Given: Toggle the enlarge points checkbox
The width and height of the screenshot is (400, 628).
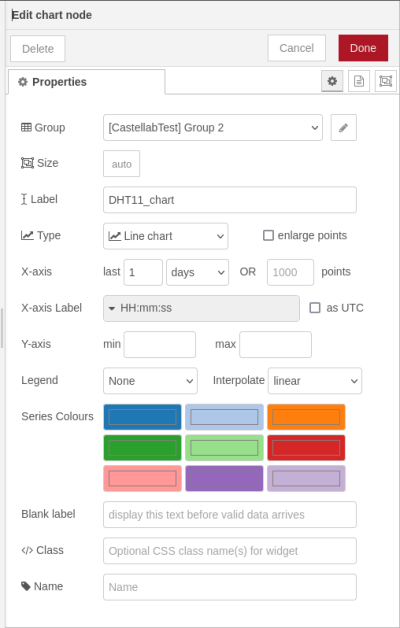Looking at the screenshot, I should [x=268, y=235].
